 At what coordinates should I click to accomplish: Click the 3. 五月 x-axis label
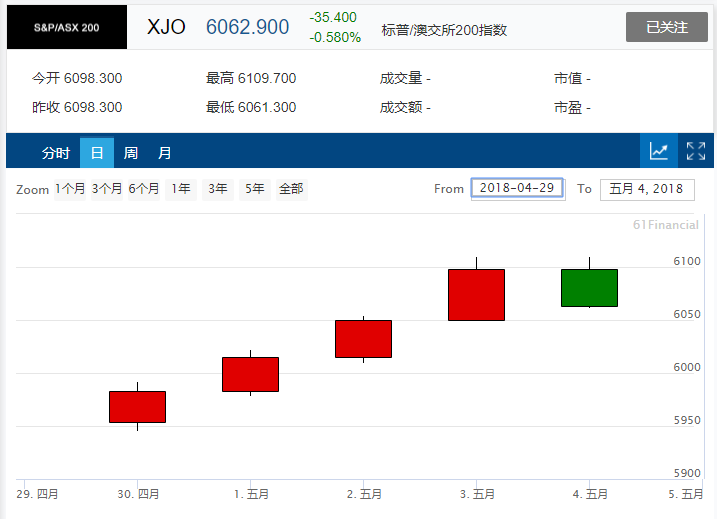point(477,494)
